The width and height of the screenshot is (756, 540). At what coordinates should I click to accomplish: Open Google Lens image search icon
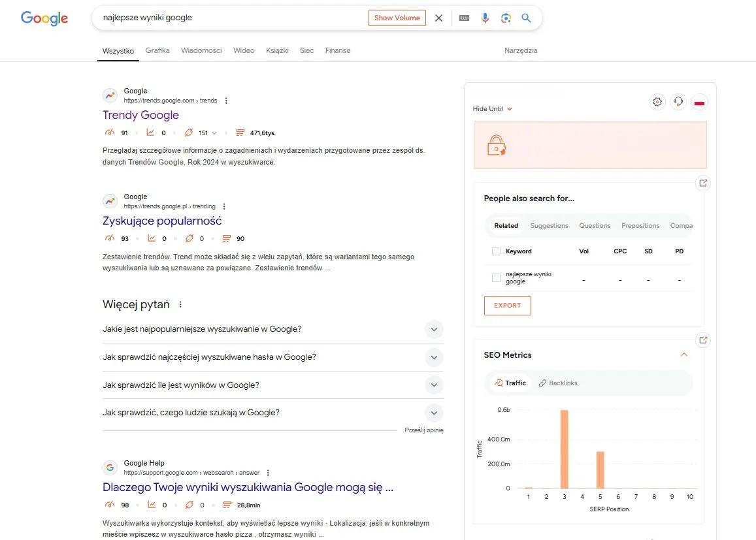click(506, 18)
